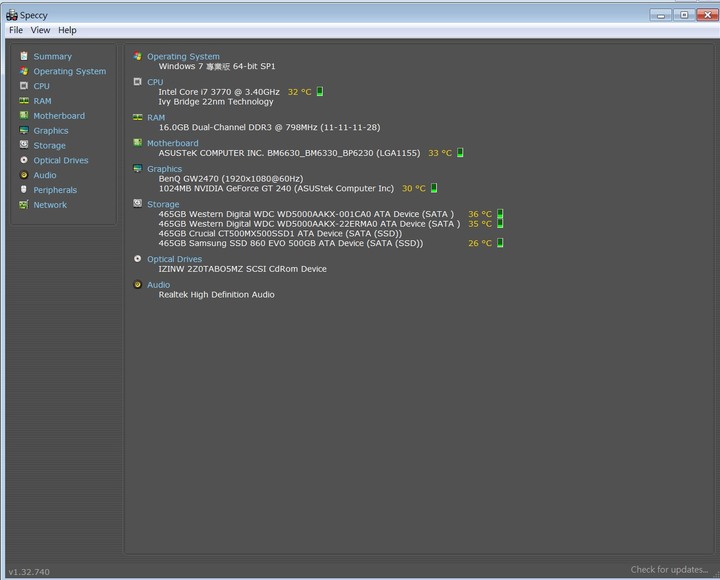Click the Storage icon in summary panel
Viewport: 720px width, 580px height.
coord(137,203)
